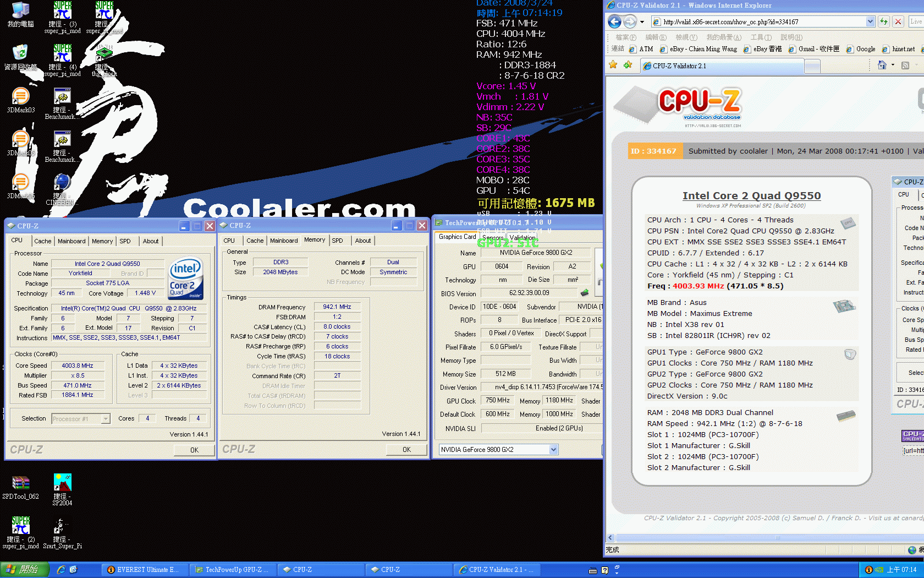The width and height of the screenshot is (924, 578).
Task: Open the Google favorites link
Action: coord(861,49)
